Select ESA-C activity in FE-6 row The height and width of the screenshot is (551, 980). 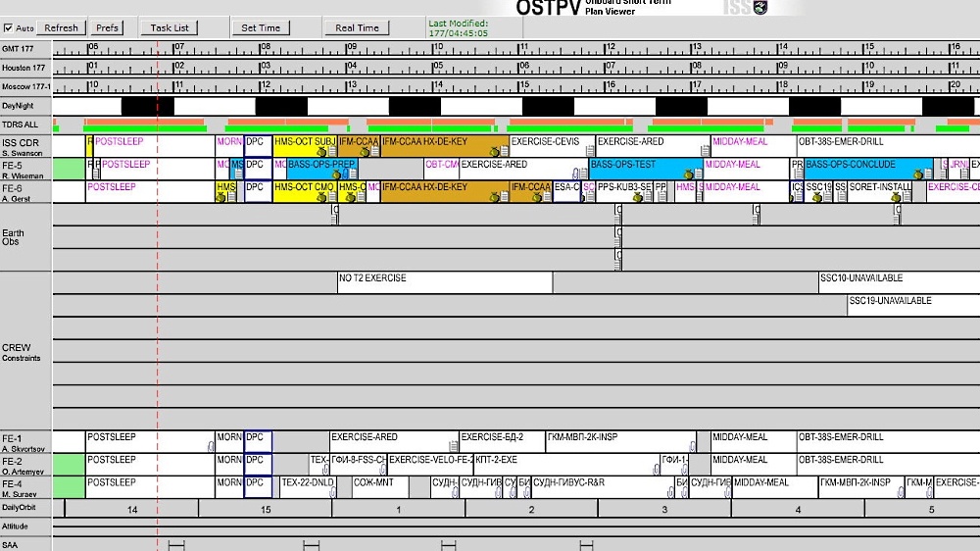pyautogui.click(x=566, y=191)
